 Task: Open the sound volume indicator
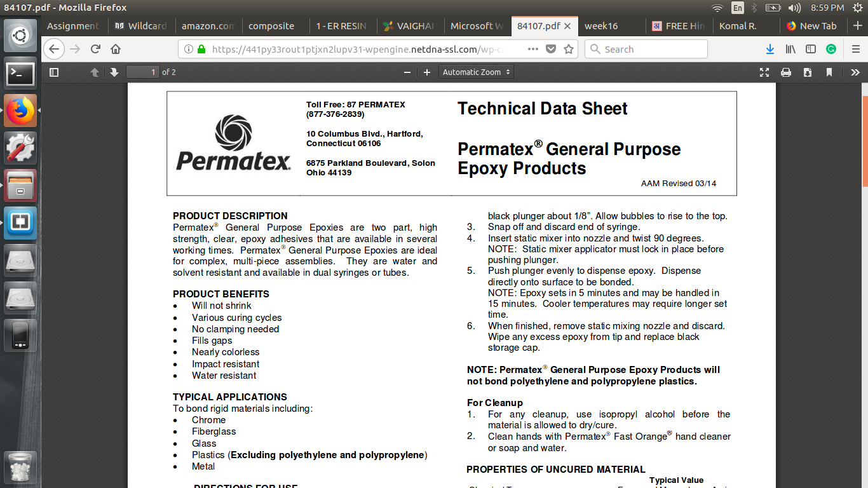coord(794,8)
